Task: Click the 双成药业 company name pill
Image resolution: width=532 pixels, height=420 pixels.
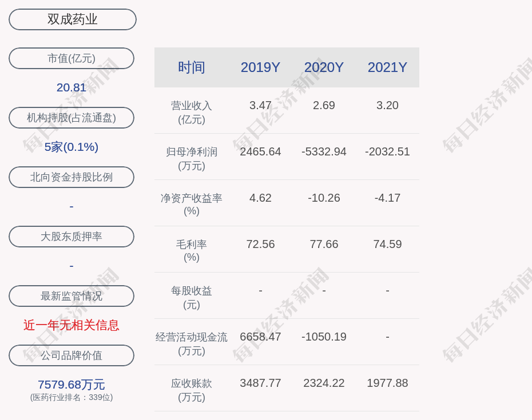Action: coord(72,19)
